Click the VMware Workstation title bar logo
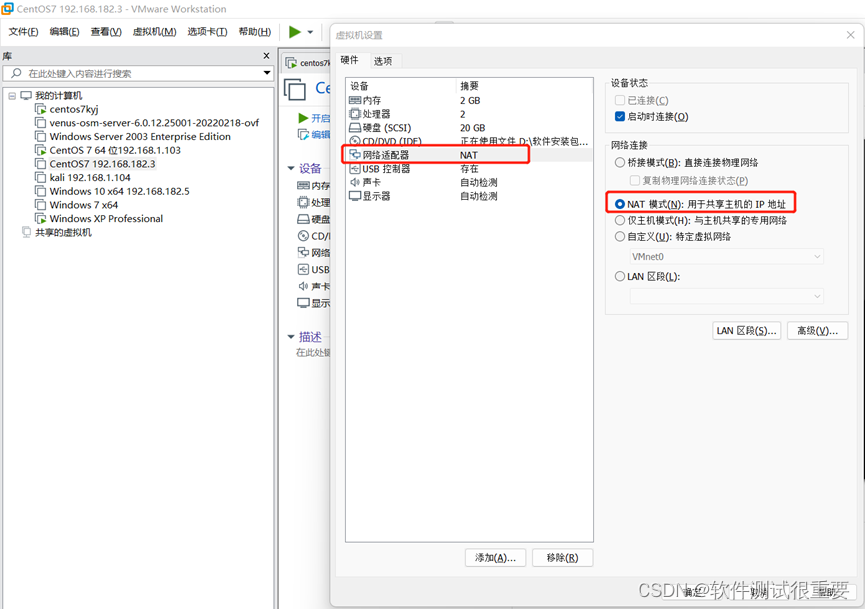This screenshot has height=609, width=865. tap(7, 9)
